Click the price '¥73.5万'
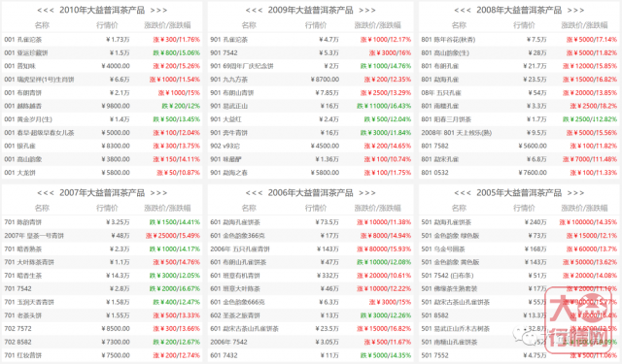 click(x=328, y=222)
